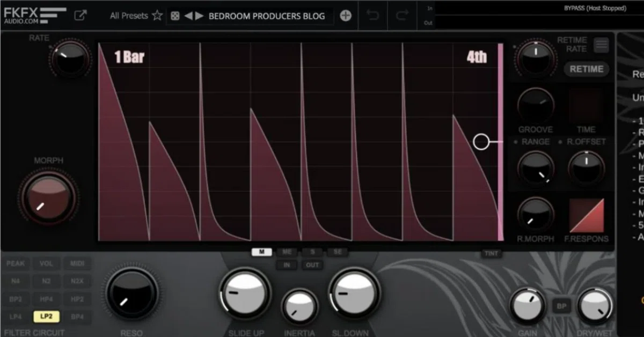Image resolution: width=644 pixels, height=337 pixels.
Task: Click the undo arrow icon
Action: coord(372,16)
